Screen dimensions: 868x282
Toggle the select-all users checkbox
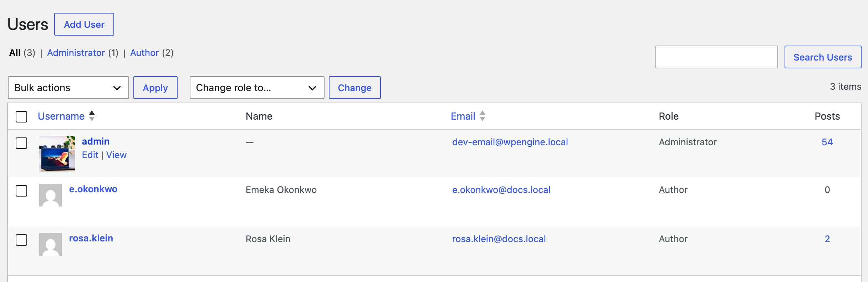(x=21, y=116)
